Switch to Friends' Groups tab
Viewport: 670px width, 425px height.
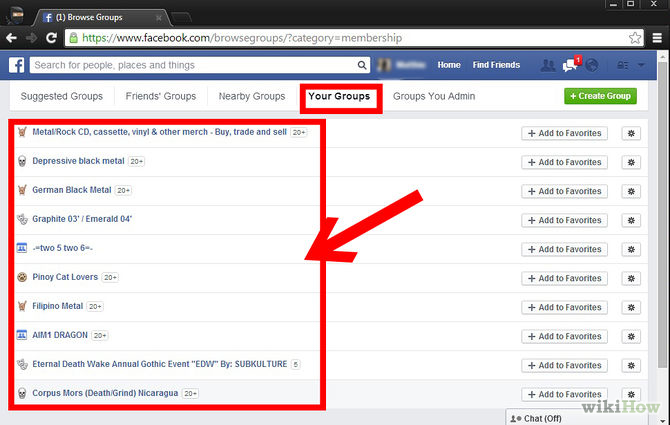coord(161,97)
